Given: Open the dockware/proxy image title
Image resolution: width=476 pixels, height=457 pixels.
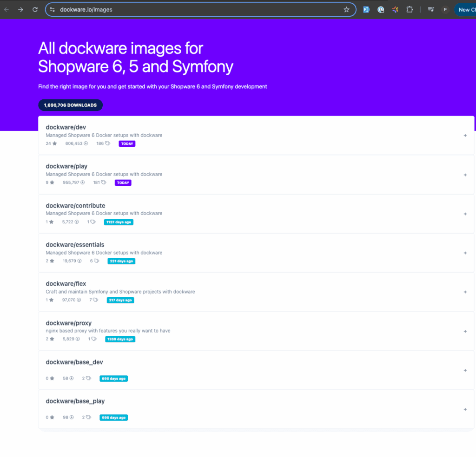Looking at the screenshot, I should (69, 323).
